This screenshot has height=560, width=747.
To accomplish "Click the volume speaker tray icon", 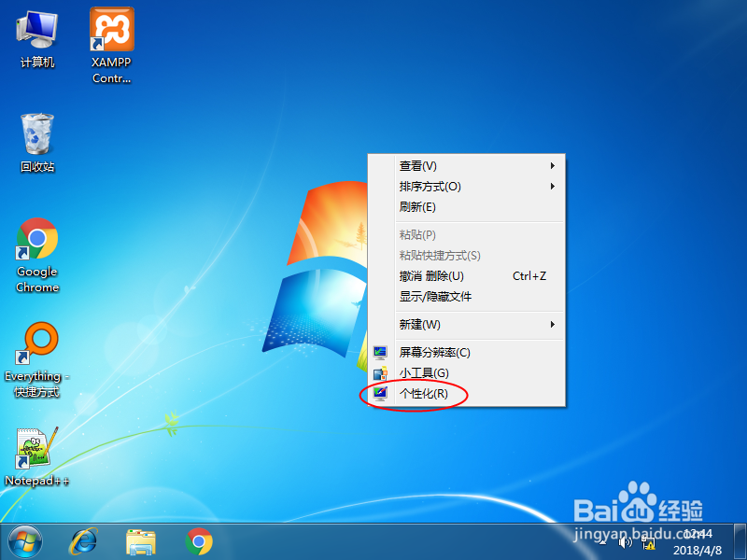I will (x=625, y=542).
